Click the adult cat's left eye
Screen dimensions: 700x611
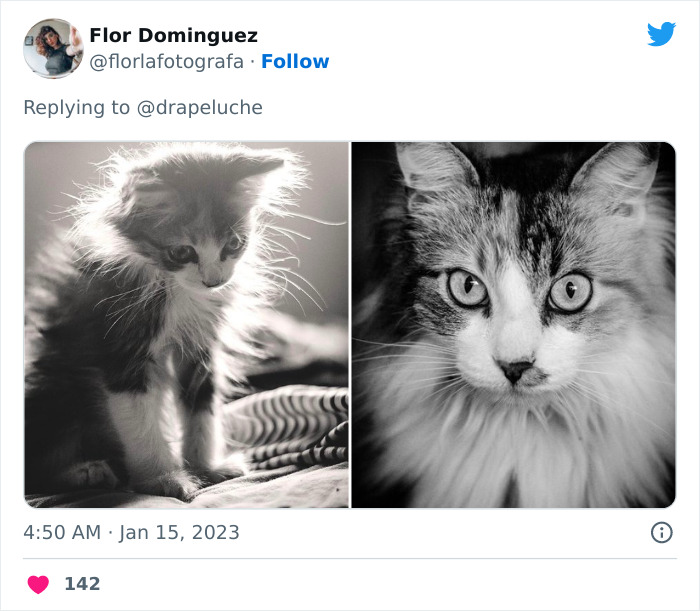[x=467, y=288]
